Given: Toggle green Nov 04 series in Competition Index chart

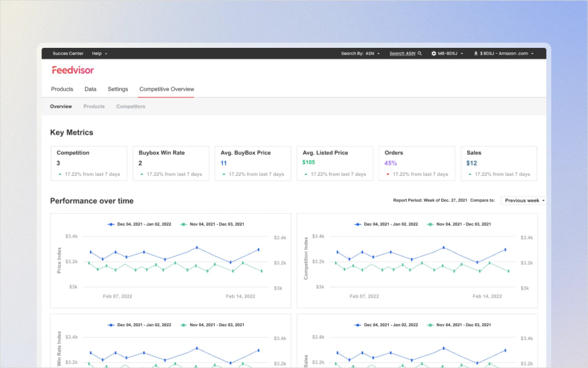Looking at the screenshot, I should click(x=459, y=224).
